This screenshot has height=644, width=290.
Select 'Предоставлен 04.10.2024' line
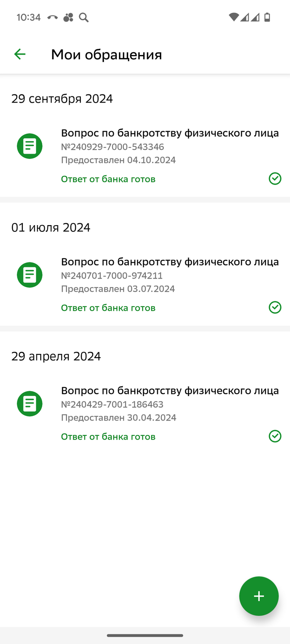click(x=118, y=160)
